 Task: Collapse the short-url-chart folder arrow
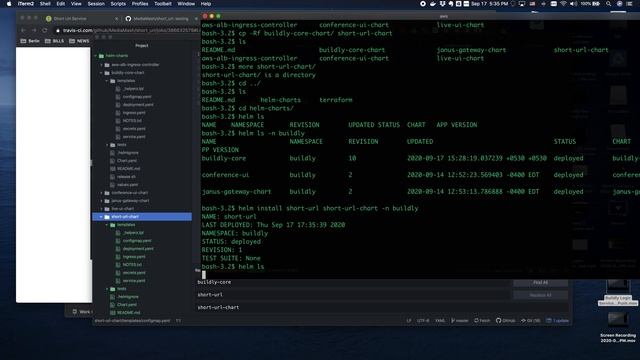[101, 217]
